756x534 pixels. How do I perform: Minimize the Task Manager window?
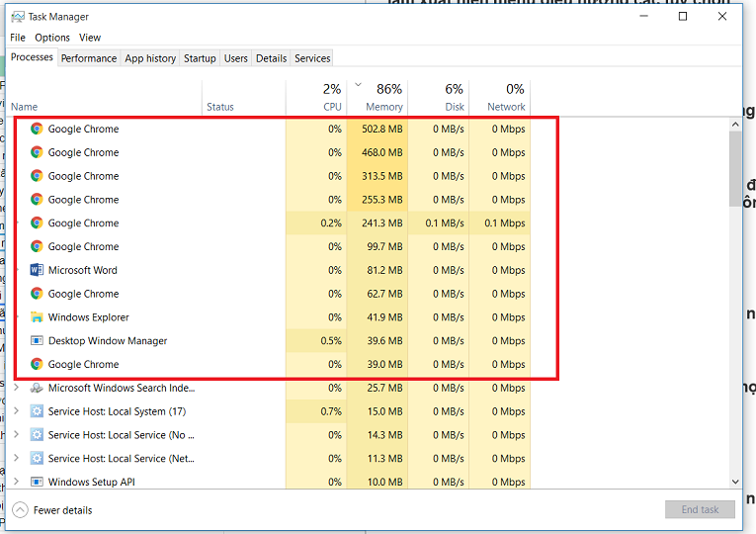(x=643, y=17)
